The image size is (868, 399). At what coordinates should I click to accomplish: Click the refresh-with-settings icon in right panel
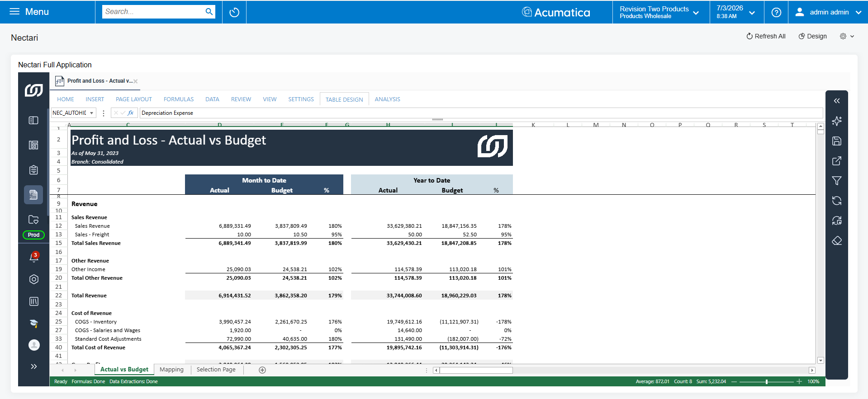pyautogui.click(x=837, y=221)
